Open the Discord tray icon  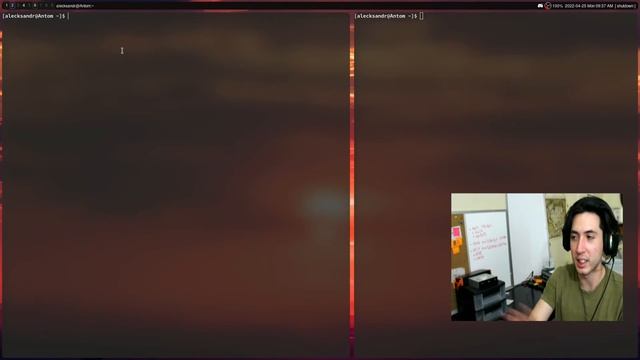pyautogui.click(x=540, y=6)
